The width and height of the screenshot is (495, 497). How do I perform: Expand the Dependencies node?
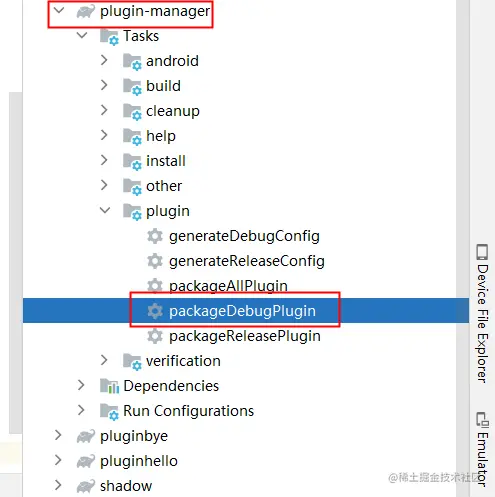pos(81,385)
